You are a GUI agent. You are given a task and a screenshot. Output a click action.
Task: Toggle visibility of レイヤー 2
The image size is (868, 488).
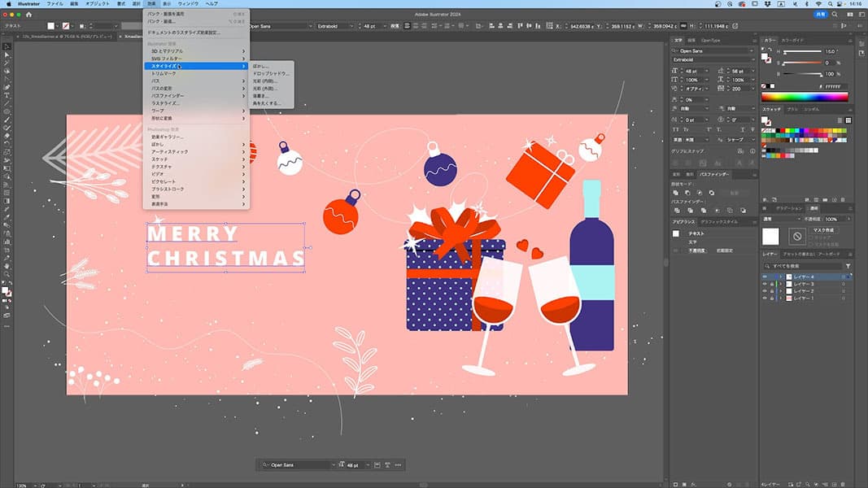765,291
